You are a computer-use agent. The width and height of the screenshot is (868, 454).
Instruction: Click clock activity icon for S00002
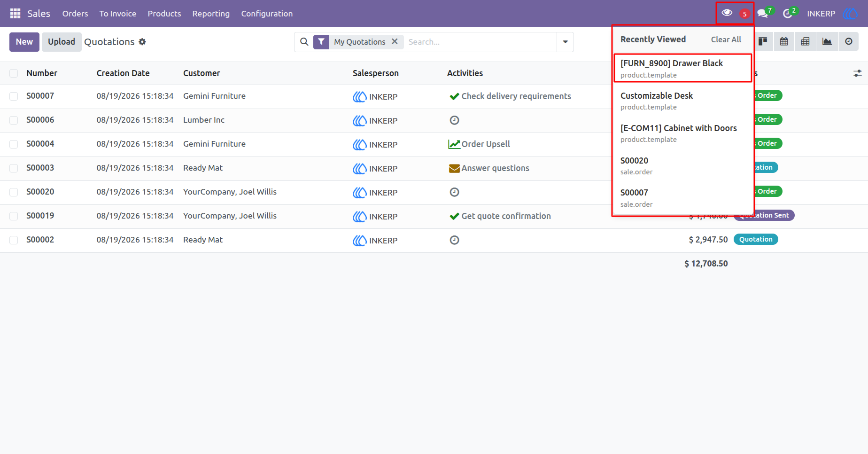tap(454, 240)
